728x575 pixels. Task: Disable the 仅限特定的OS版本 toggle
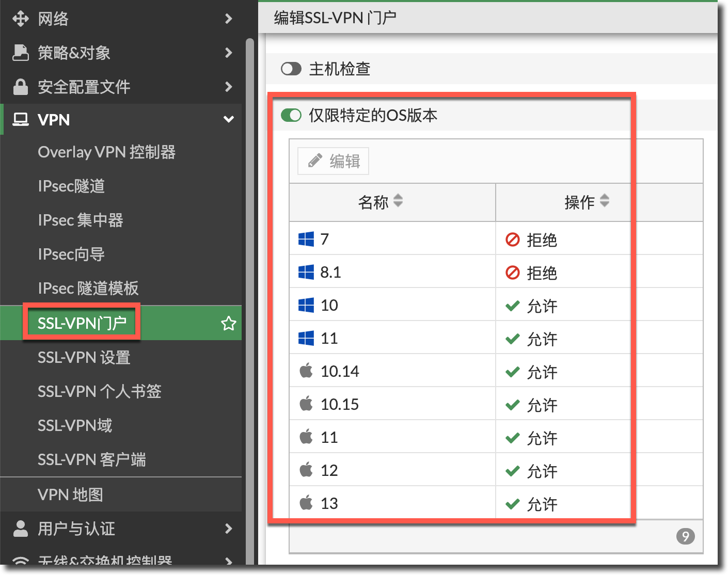click(x=291, y=115)
